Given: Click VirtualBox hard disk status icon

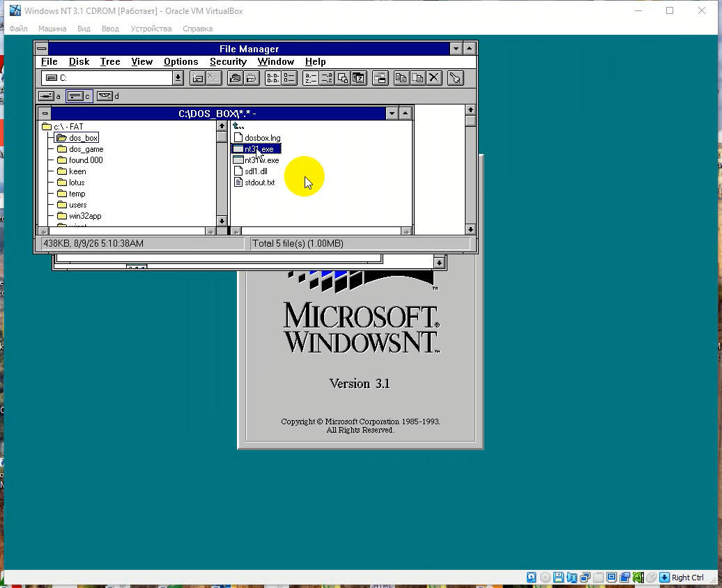Looking at the screenshot, I should (531, 577).
